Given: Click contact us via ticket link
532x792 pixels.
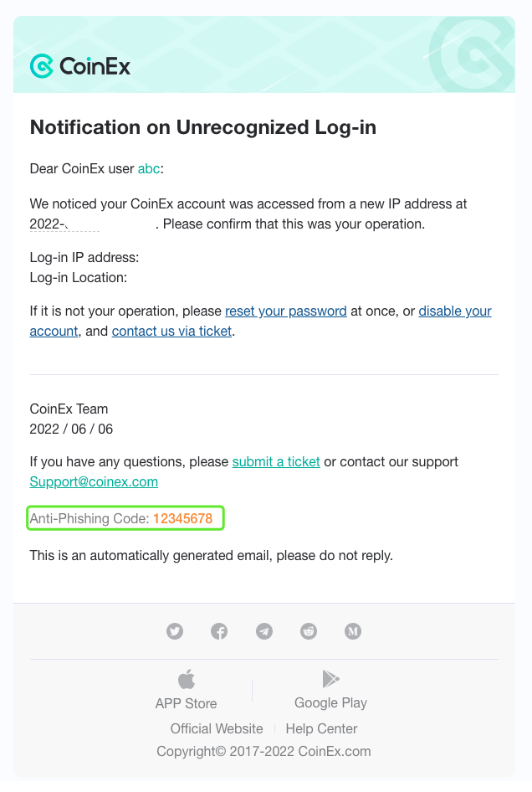Looking at the screenshot, I should click(x=171, y=332).
